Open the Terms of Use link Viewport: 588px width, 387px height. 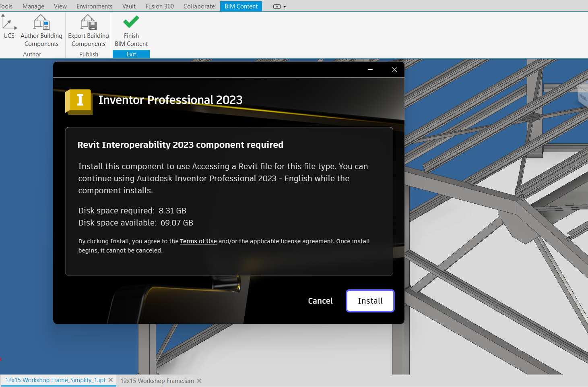[x=198, y=241]
